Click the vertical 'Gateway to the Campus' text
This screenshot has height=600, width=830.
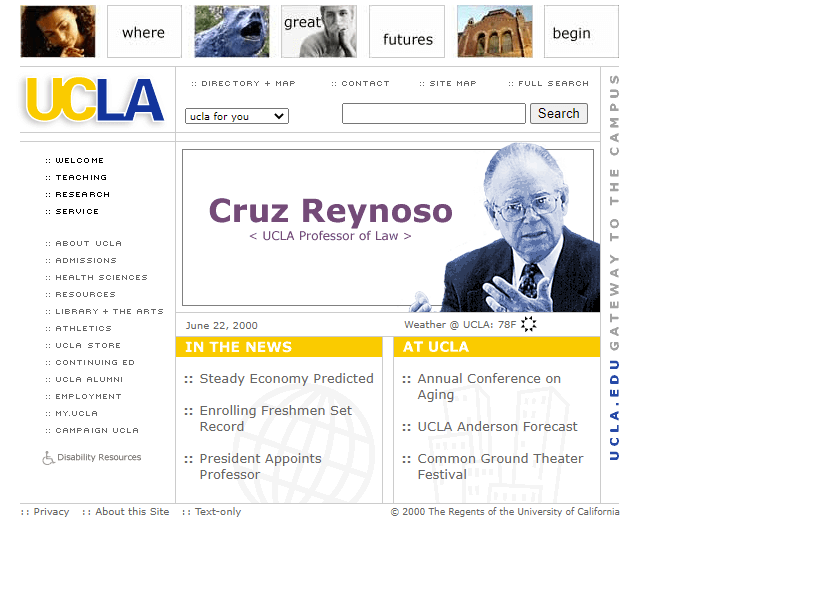[614, 212]
